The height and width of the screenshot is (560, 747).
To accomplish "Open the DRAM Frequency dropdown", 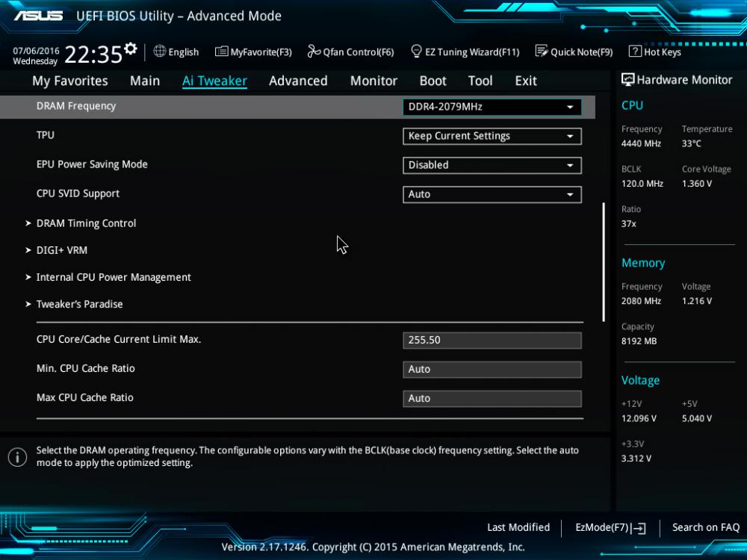I will coord(492,107).
